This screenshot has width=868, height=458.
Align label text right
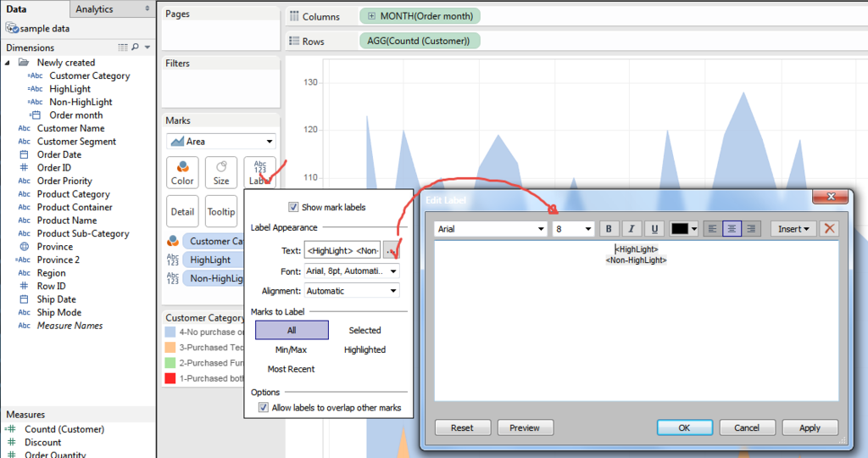(751, 229)
